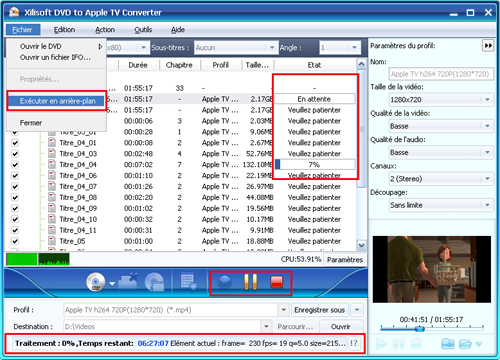Click the file list vertical scrollbar thumb
The width and height of the screenshot is (500, 360).
click(362, 128)
